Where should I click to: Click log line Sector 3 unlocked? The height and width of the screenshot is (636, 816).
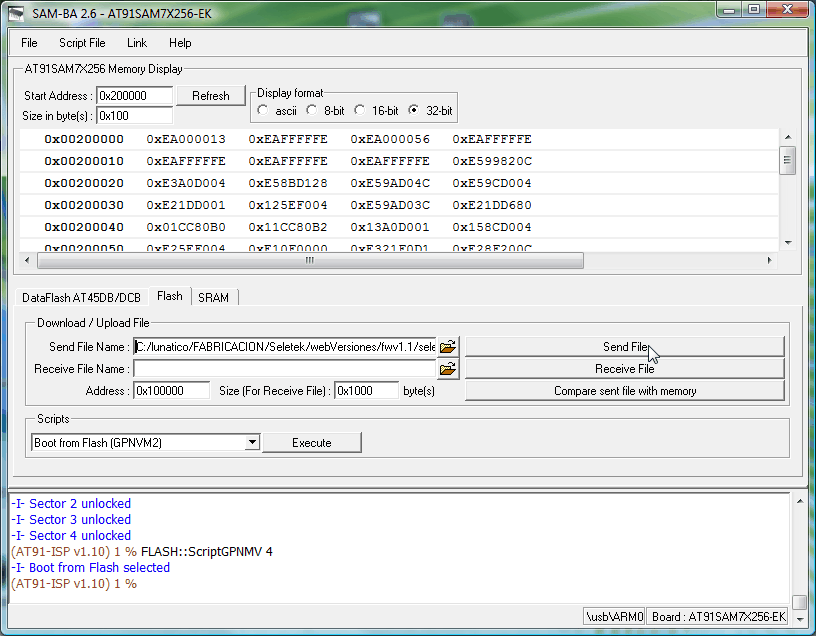[x=71, y=519]
